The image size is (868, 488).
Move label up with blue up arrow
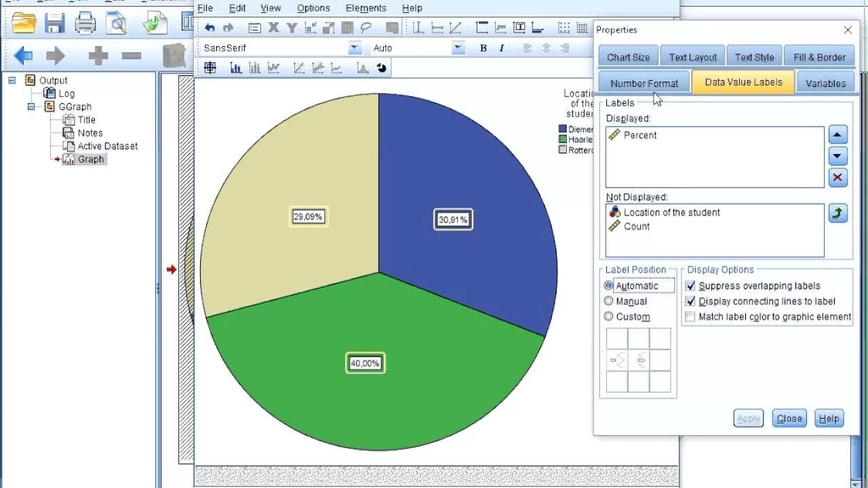click(837, 134)
